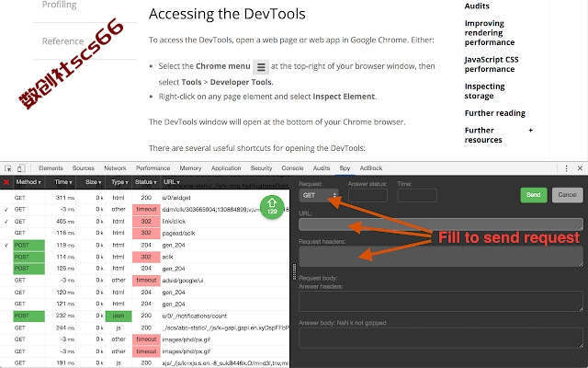
Task: Go to JavaScript CSS performance link
Action: click(492, 64)
